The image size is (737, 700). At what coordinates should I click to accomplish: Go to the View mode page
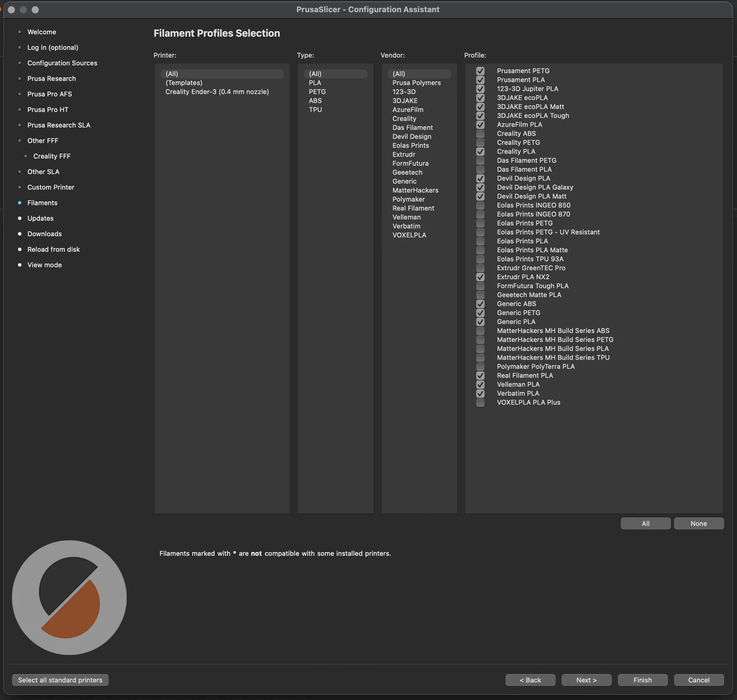click(x=45, y=265)
